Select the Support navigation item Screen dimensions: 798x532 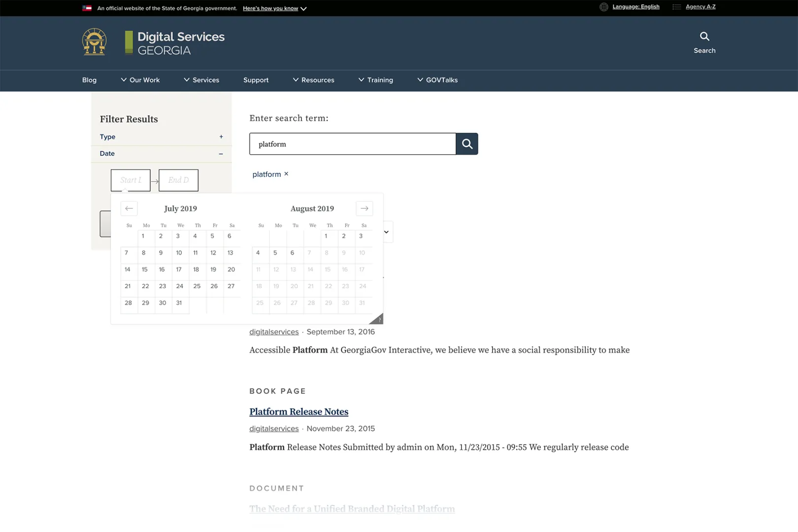[x=256, y=80]
